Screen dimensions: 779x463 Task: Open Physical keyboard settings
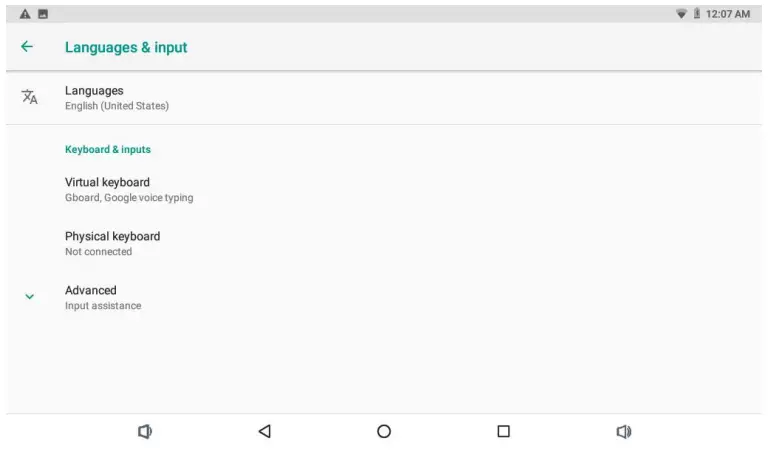click(x=112, y=237)
